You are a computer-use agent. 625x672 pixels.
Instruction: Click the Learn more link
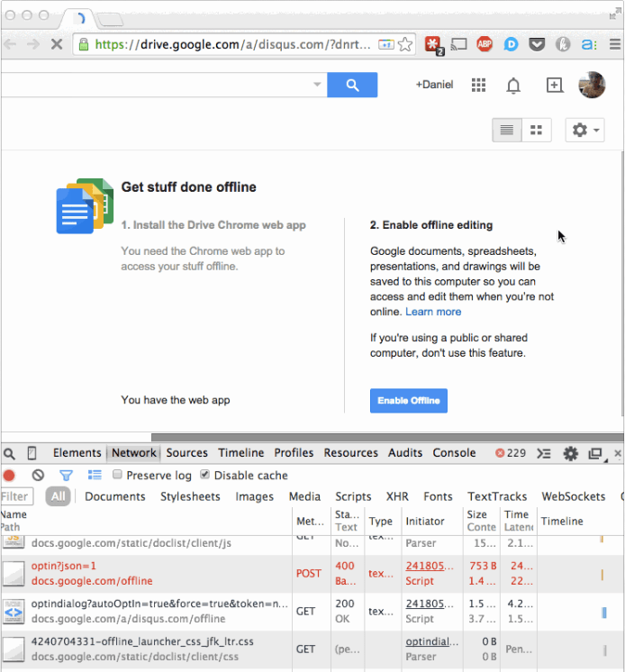tap(433, 312)
